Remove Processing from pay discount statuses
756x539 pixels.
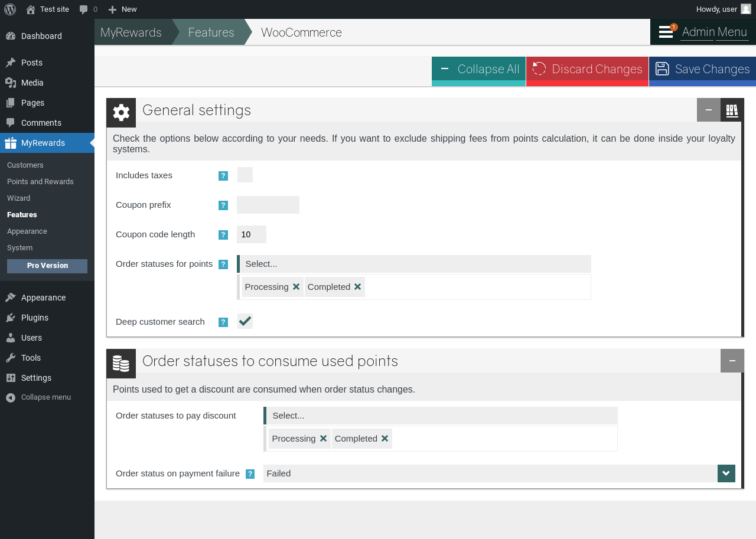324,439
